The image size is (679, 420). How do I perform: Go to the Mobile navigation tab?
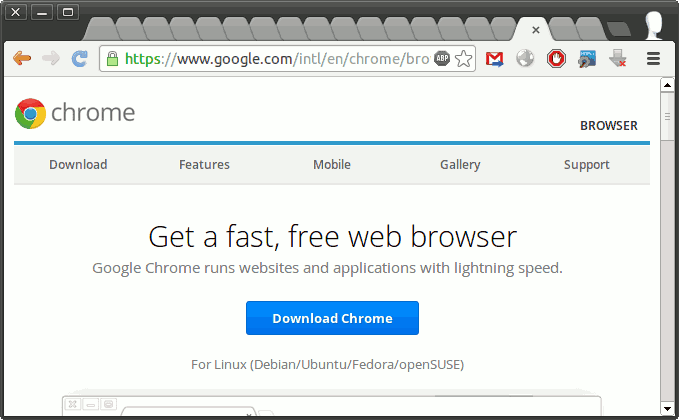point(331,165)
